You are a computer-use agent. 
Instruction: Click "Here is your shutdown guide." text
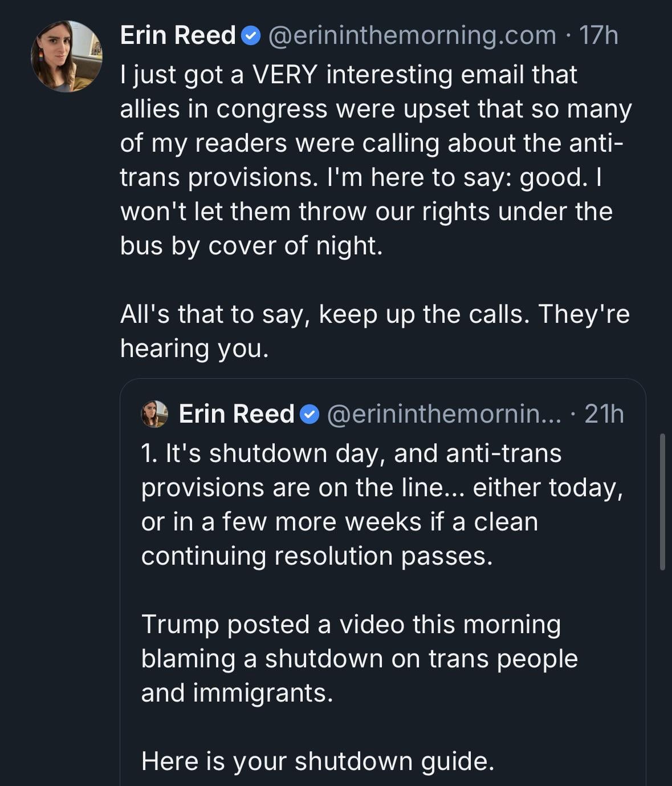317,761
